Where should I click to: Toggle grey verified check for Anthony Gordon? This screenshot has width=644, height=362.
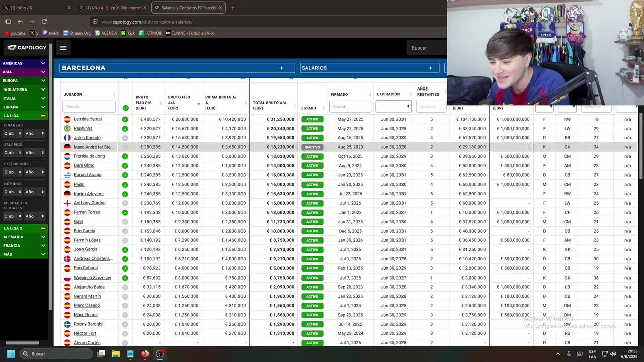click(125, 203)
